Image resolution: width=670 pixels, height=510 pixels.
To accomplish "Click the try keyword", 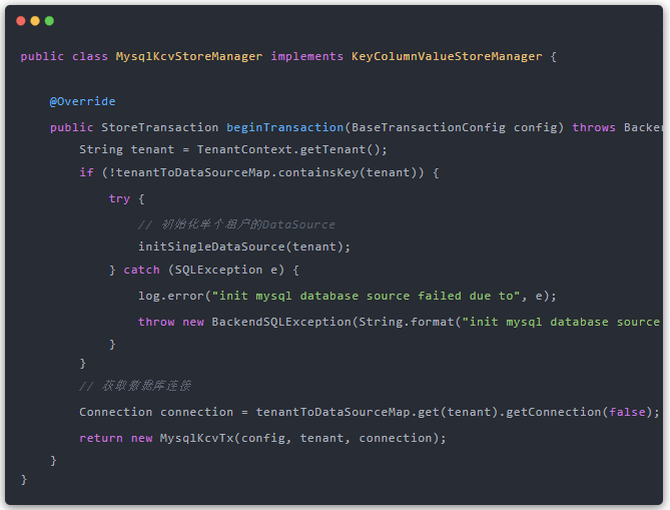I will [119, 199].
